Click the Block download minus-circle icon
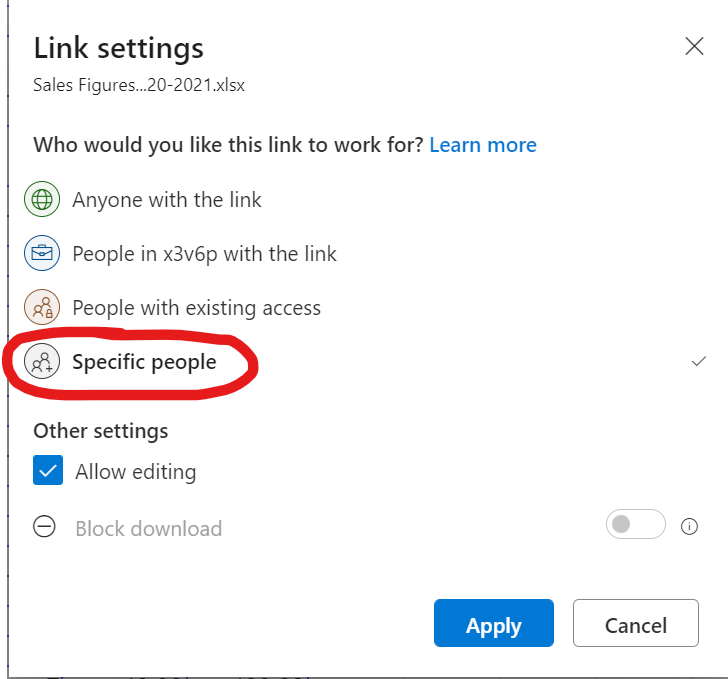This screenshot has height=679, width=728. tap(45, 528)
